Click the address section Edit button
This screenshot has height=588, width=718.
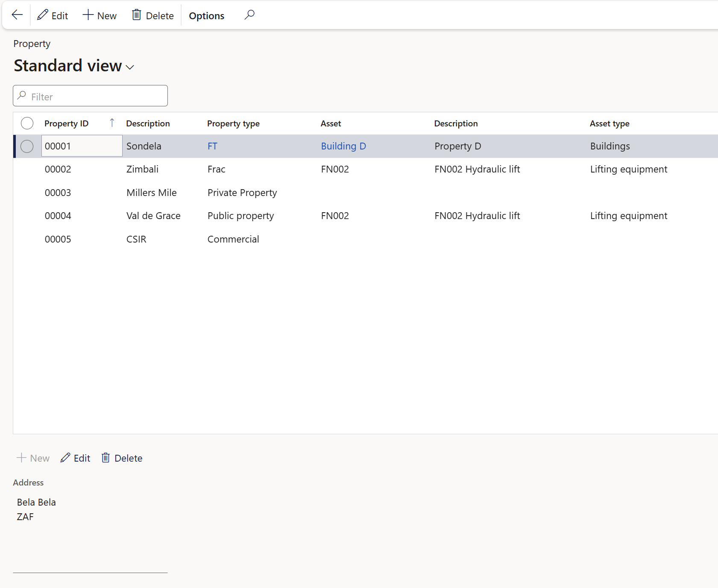click(75, 458)
